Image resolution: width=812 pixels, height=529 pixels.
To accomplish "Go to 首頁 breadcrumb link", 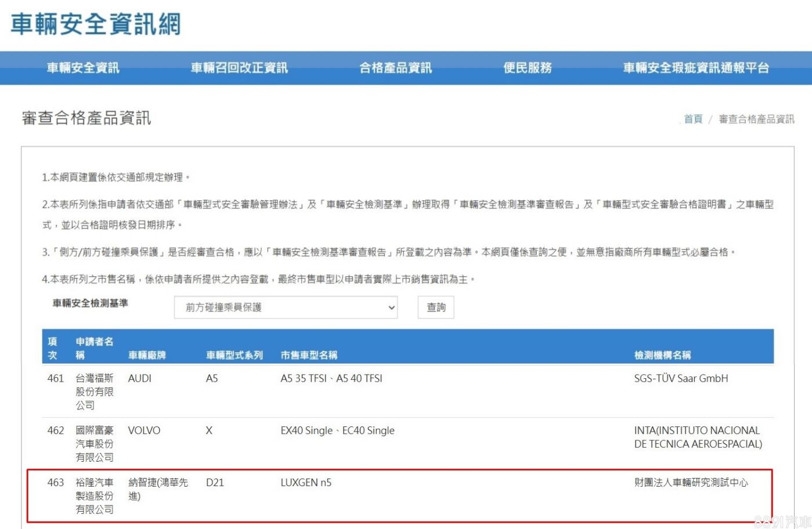I will point(693,119).
